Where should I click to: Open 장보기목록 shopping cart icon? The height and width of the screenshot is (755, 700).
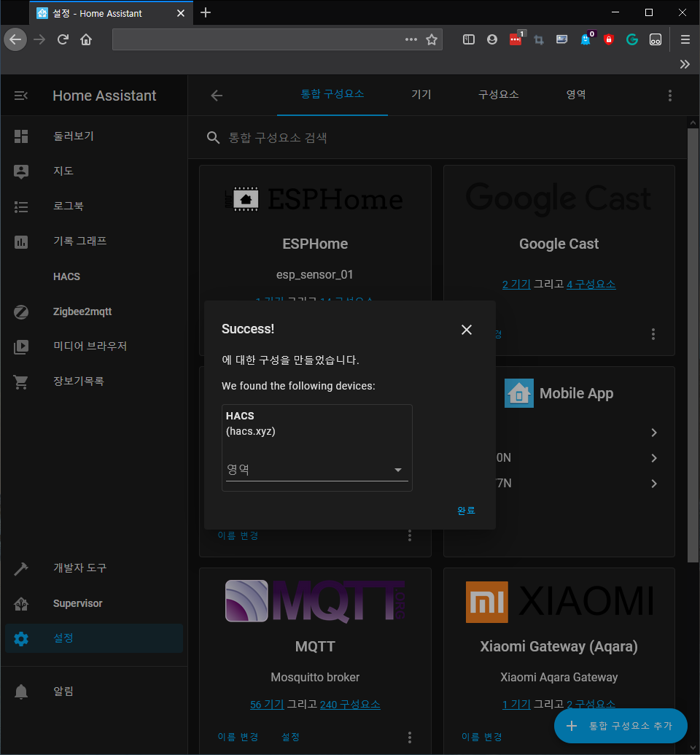(x=21, y=382)
